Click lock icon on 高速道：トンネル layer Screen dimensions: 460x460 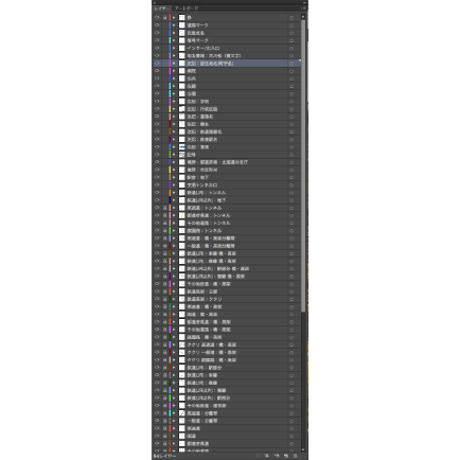165,208
